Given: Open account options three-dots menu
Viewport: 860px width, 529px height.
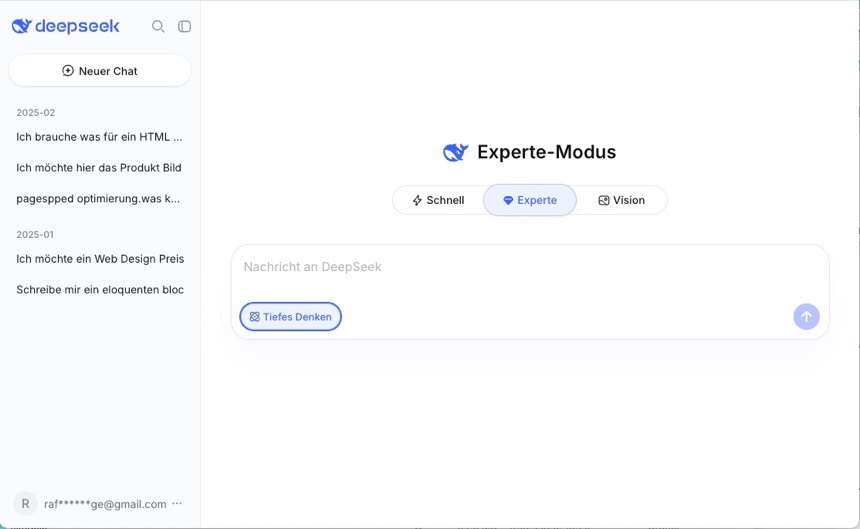Looking at the screenshot, I should 177,504.
